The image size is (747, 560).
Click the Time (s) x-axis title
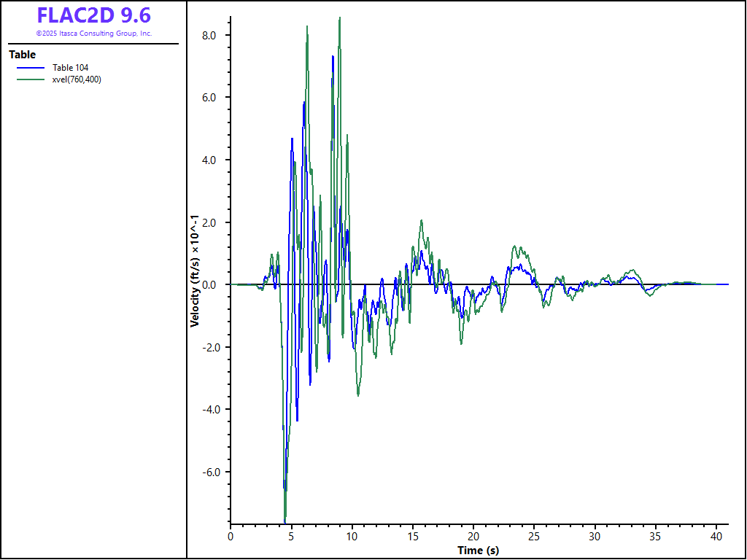478,551
